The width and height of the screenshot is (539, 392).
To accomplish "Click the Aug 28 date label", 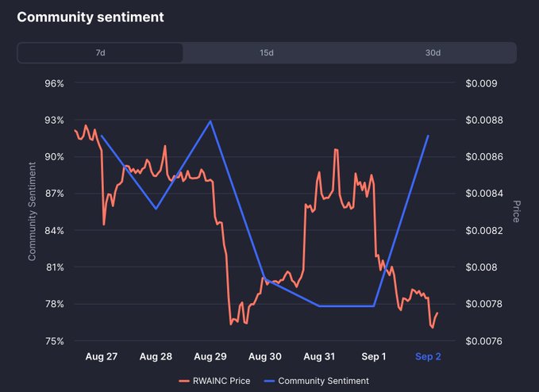I will click(156, 357).
